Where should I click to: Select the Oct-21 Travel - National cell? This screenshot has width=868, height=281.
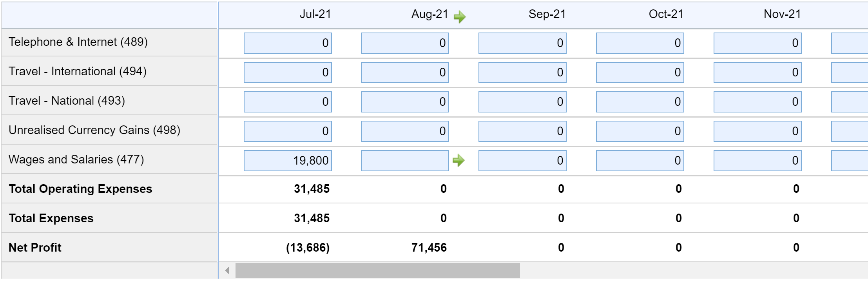pyautogui.click(x=639, y=102)
